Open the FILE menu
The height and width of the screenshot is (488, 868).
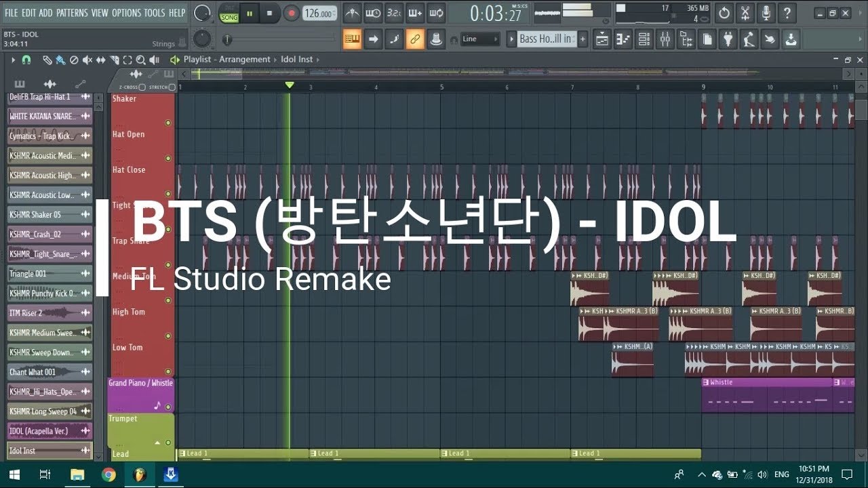click(x=11, y=13)
